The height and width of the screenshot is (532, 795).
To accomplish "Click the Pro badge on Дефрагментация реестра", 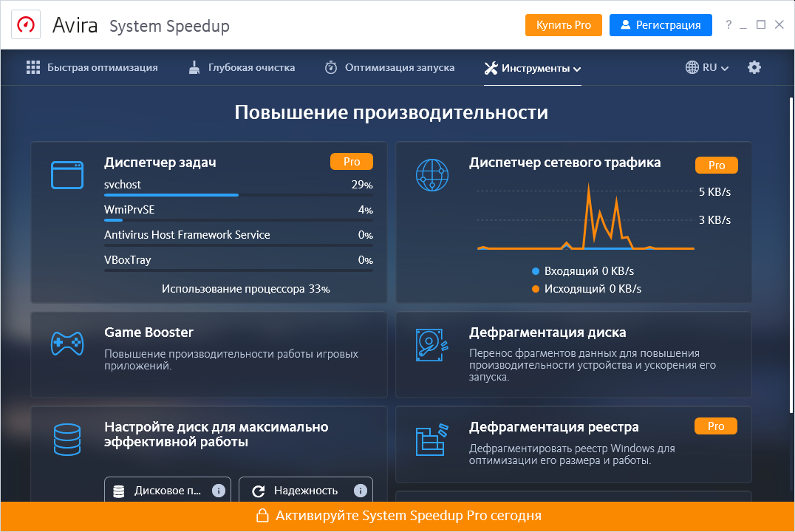I will tap(715, 426).
